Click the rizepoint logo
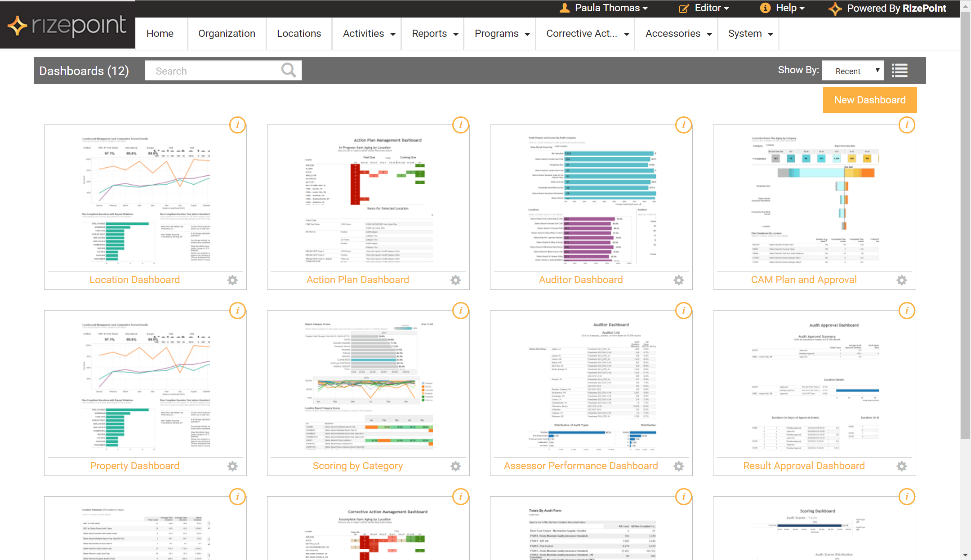Image resolution: width=971 pixels, height=560 pixels. tap(67, 25)
